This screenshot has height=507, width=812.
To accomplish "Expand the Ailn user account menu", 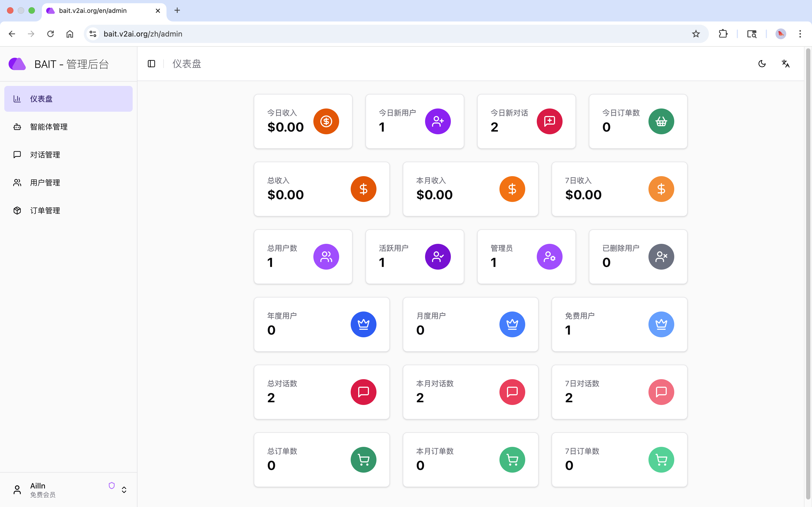I will (124, 490).
